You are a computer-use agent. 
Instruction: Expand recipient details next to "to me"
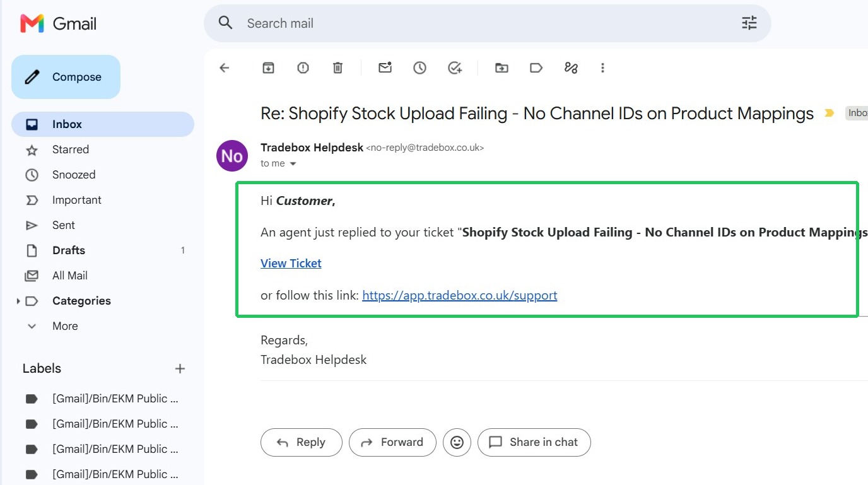pyautogui.click(x=293, y=164)
